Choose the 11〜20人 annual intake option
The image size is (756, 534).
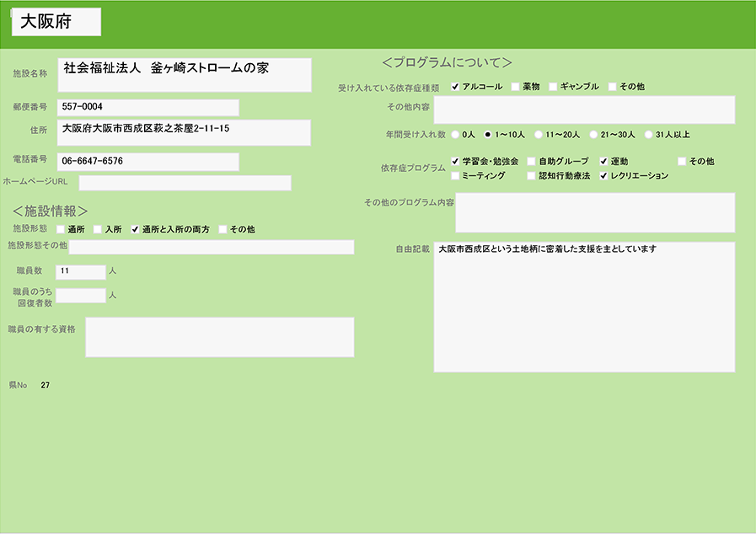[538, 134]
